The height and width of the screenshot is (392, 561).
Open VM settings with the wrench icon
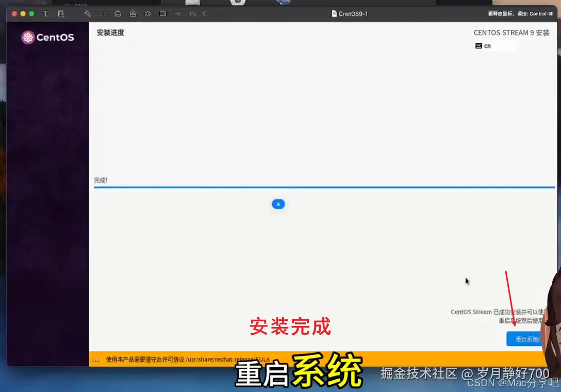pyautogui.click(x=88, y=14)
